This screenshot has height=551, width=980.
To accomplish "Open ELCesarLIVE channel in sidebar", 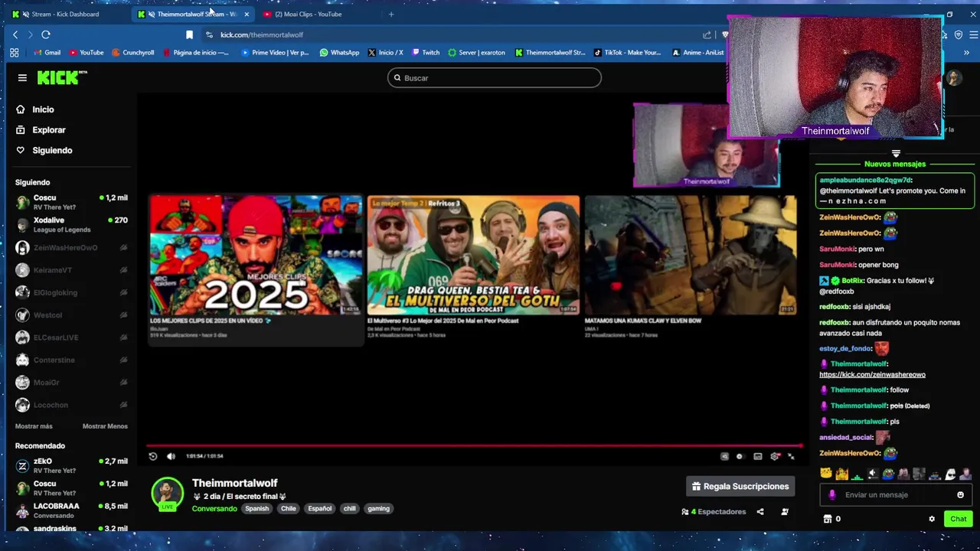I will pyautogui.click(x=71, y=337).
